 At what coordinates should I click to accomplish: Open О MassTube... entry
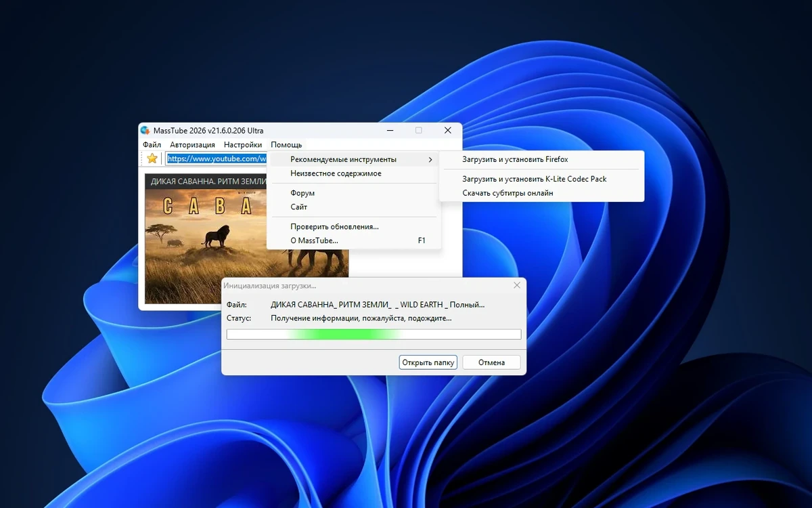click(354, 240)
